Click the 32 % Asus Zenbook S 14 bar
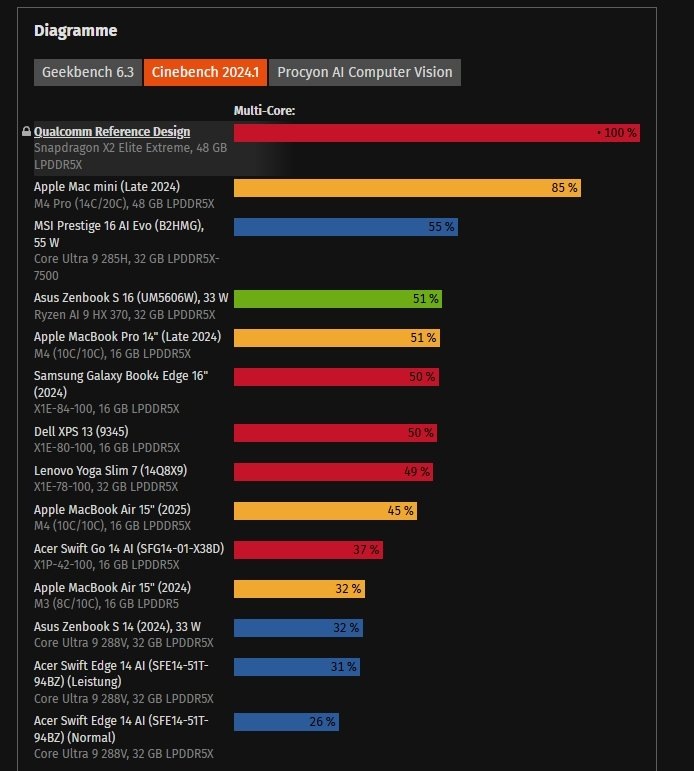This screenshot has width=694, height=771. 299,628
